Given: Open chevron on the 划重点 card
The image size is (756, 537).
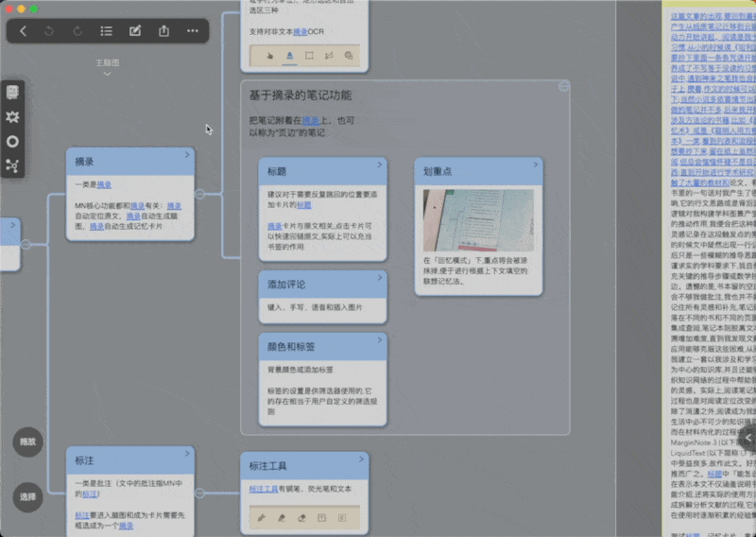Looking at the screenshot, I should (535, 165).
